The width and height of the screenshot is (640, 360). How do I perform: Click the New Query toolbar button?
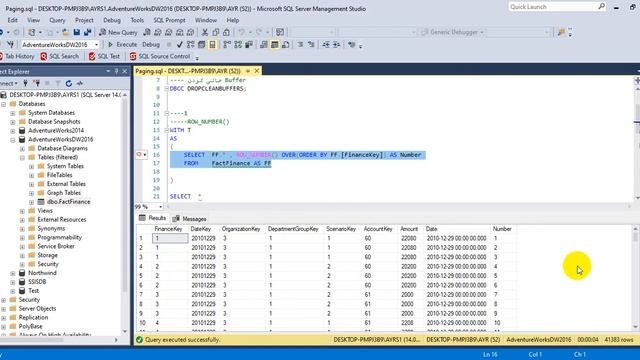point(118,32)
